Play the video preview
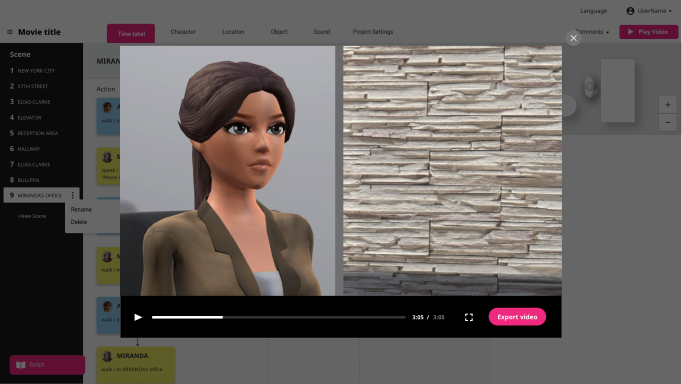 click(x=138, y=317)
